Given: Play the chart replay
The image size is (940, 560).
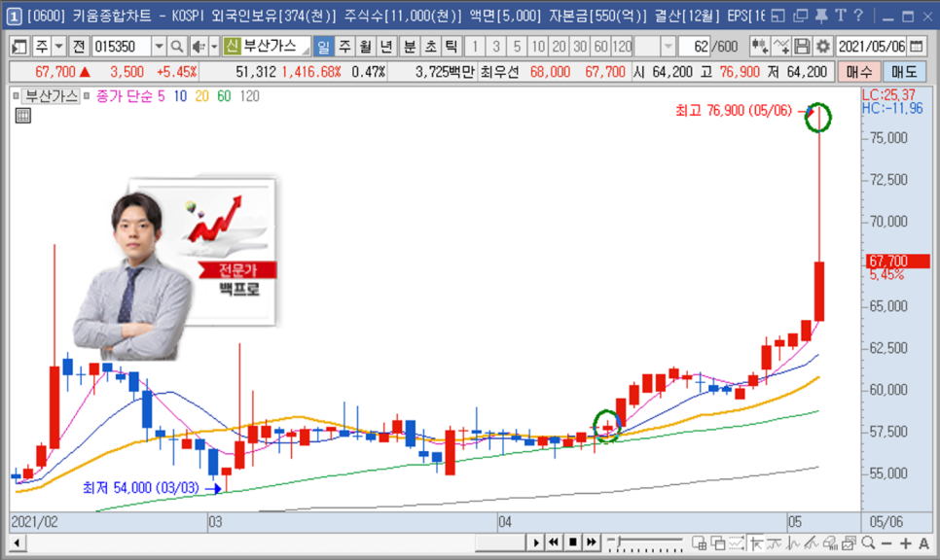Looking at the screenshot, I should click(x=536, y=542).
